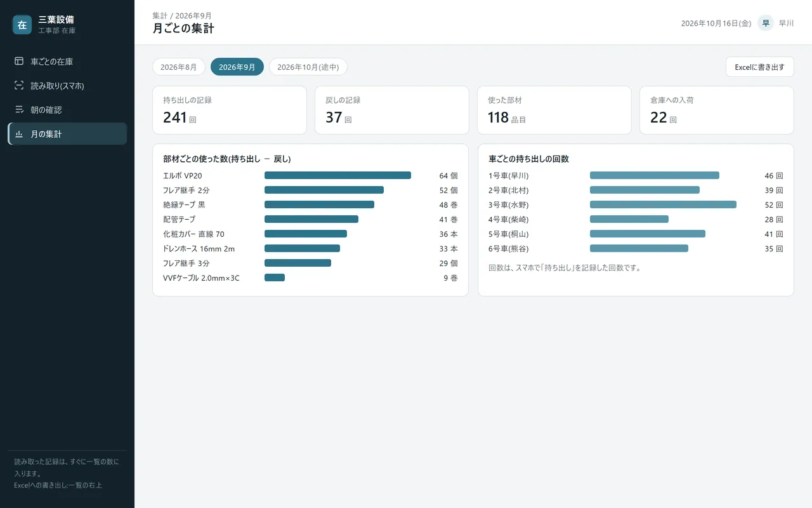Open 車ごとの在庫 in the sidebar

coord(67,62)
